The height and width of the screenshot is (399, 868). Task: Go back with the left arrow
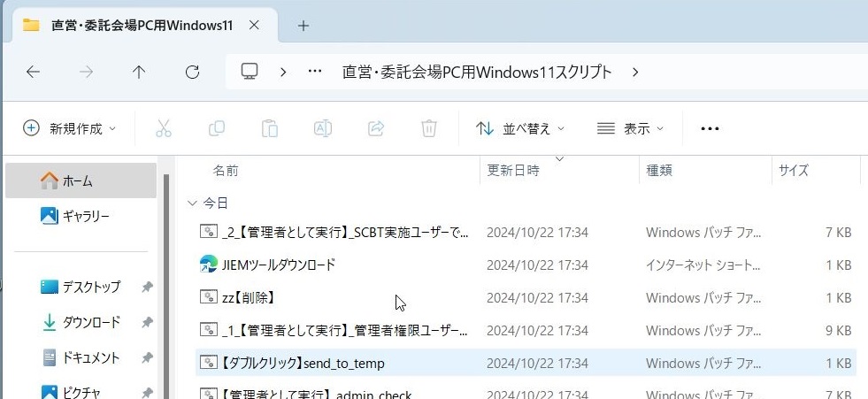coord(34,72)
